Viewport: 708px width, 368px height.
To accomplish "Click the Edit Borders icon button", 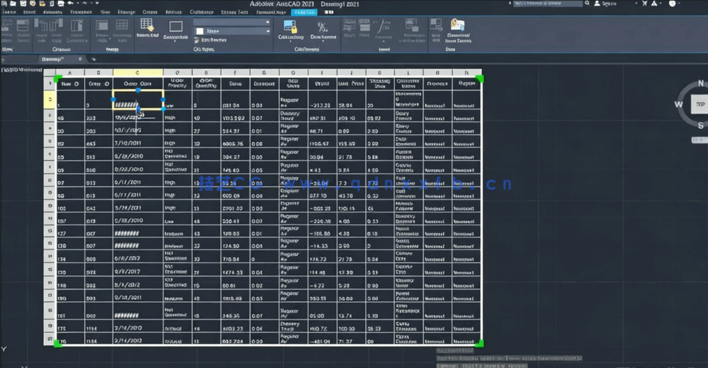I will click(211, 40).
